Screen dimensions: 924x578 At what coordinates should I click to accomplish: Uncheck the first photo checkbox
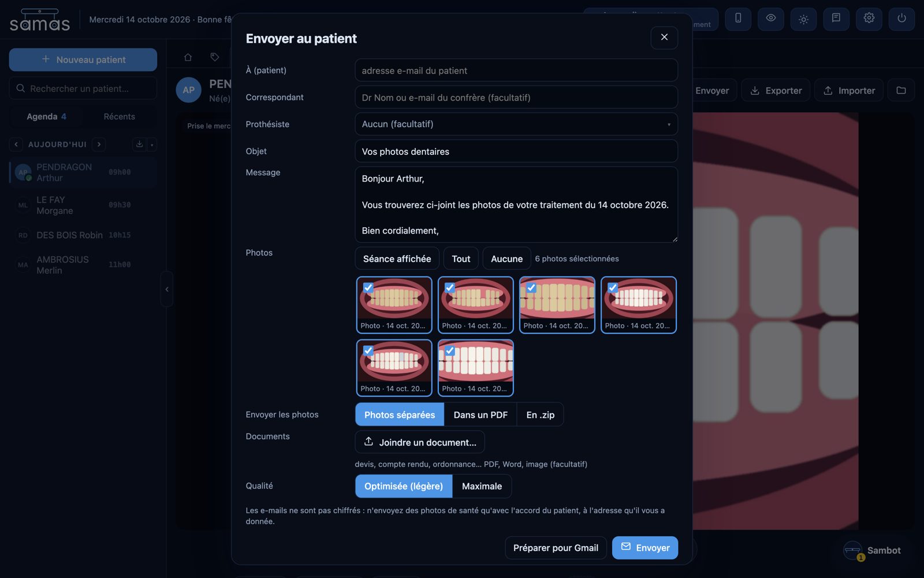[368, 287]
